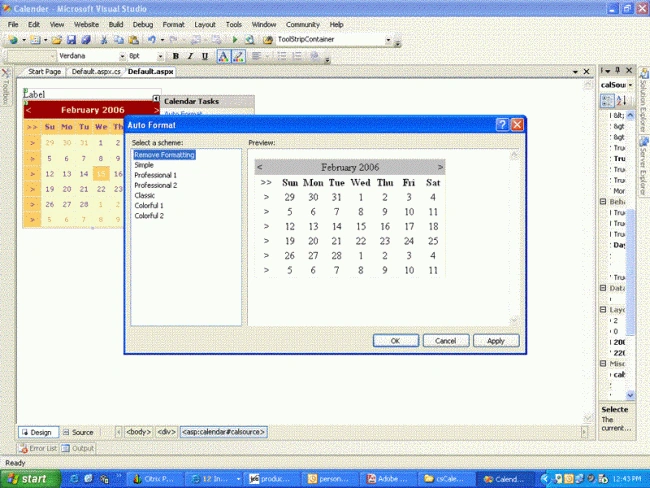The height and width of the screenshot is (488, 650).
Task: Click the Calendar smart tag arrow
Action: click(156, 99)
